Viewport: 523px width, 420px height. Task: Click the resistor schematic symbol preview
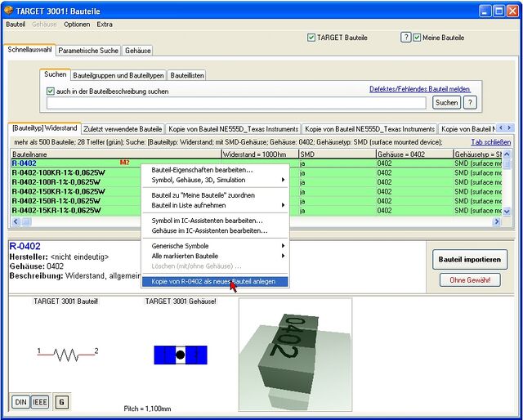tap(68, 355)
